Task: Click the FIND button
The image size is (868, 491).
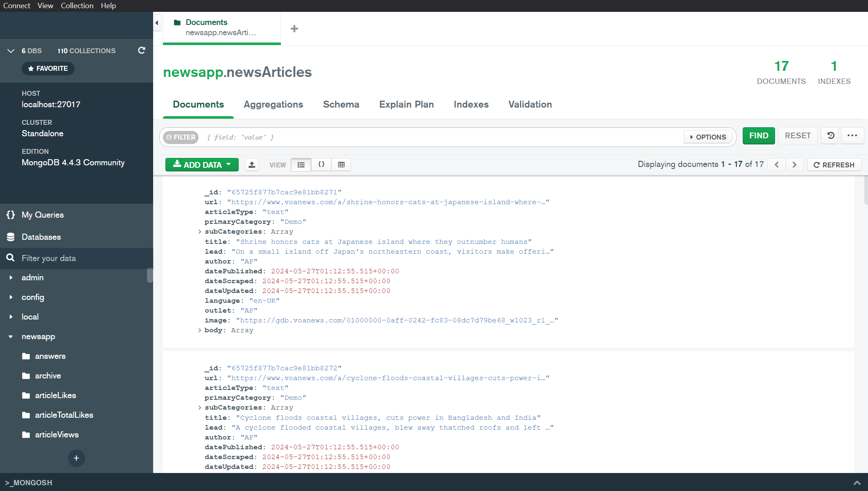Action: pos(759,135)
